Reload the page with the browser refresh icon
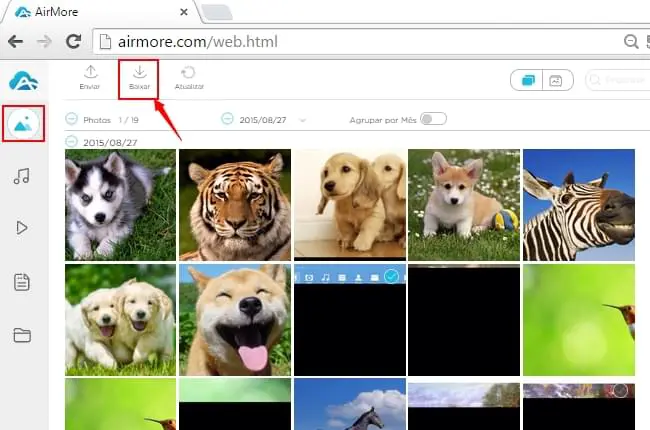The height and width of the screenshot is (430, 650). tap(73, 41)
